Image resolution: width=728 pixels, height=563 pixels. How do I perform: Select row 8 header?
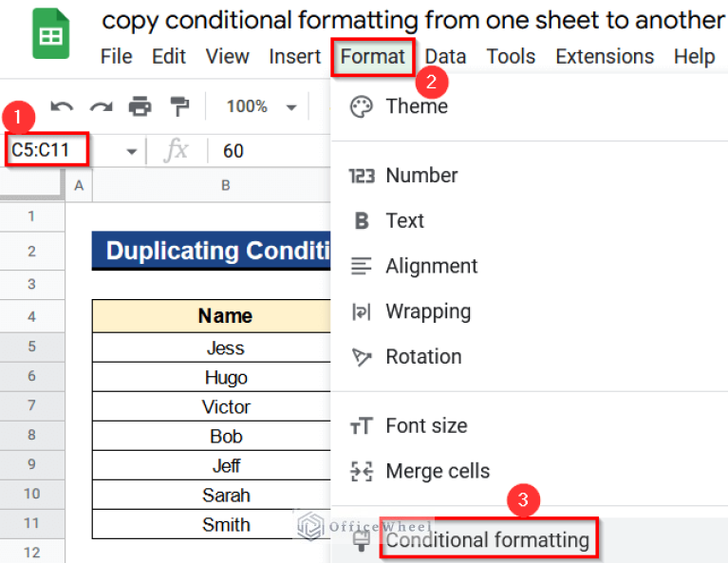tap(31, 437)
